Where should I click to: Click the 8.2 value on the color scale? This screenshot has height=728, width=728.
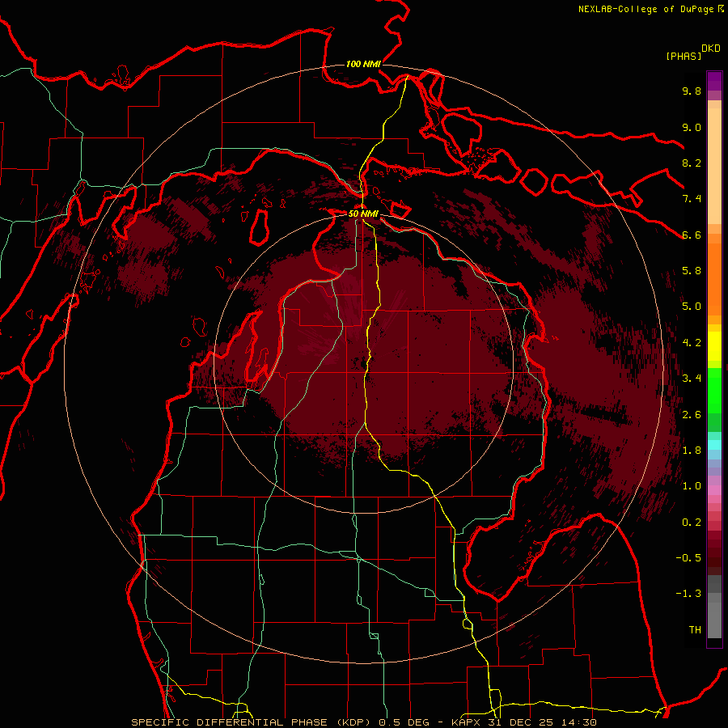(x=692, y=163)
